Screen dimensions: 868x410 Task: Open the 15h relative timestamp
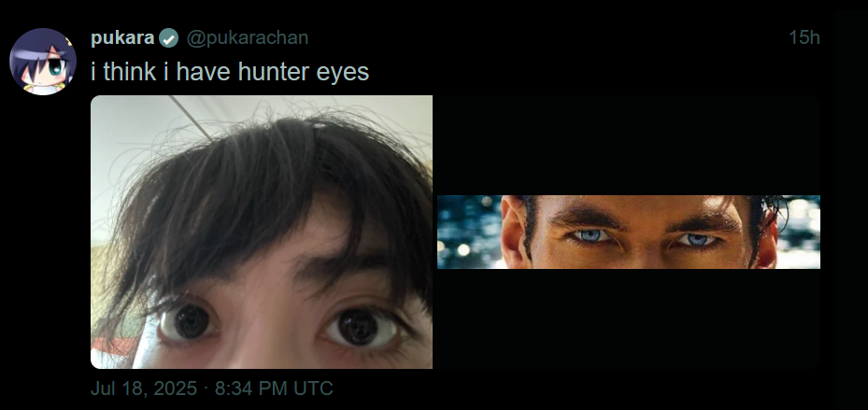pyautogui.click(x=804, y=38)
